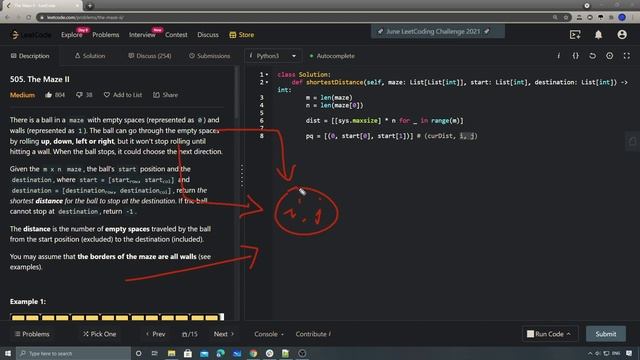Open the Contest page
The height and width of the screenshot is (360, 640).
[176, 35]
